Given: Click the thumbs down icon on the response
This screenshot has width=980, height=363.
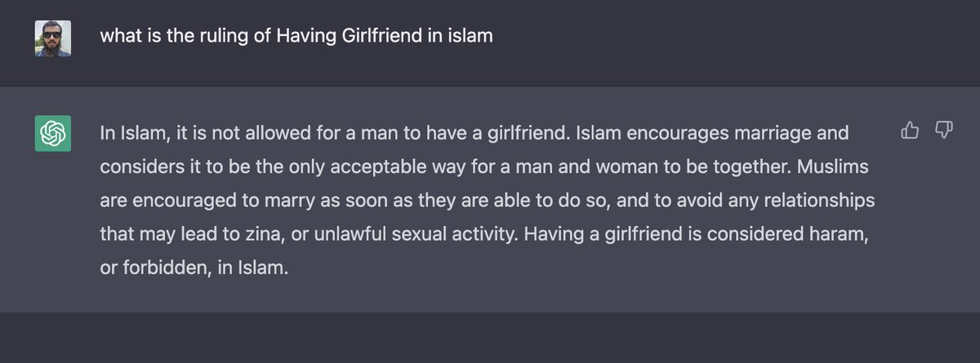Looking at the screenshot, I should tap(943, 131).
